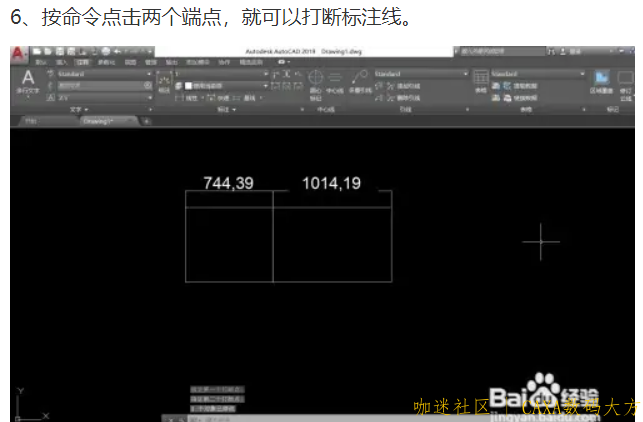Image resolution: width=643 pixels, height=422 pixels.
Task: Switch to the 注释 (Annotate) ribbon tab
Action: pos(82,62)
